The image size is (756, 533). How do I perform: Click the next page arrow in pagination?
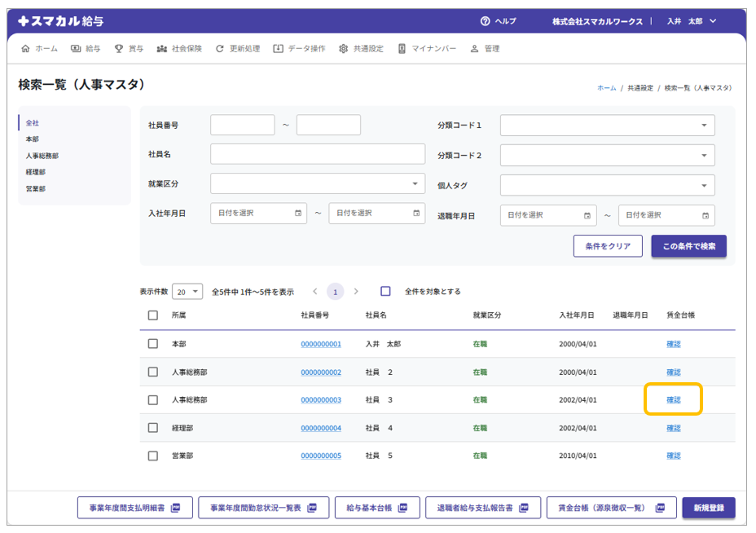pos(356,292)
